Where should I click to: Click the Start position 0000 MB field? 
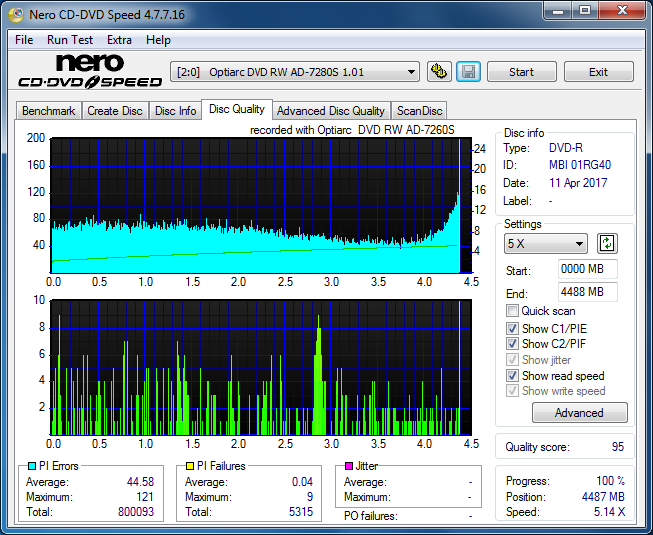pyautogui.click(x=587, y=269)
